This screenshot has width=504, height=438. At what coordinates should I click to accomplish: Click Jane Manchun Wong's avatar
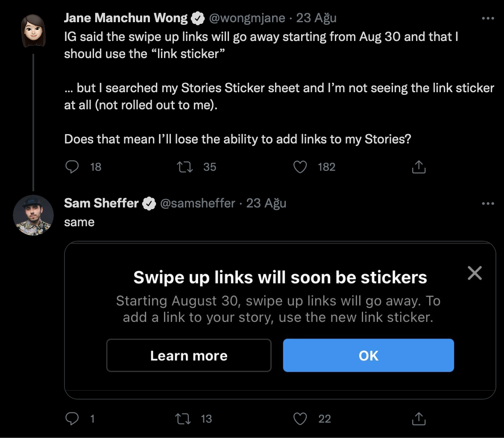coord(33,31)
